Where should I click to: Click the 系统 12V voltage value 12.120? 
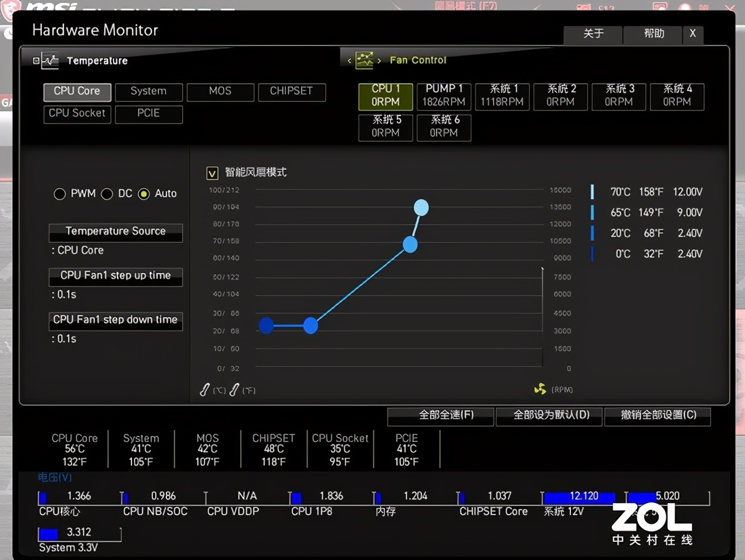[x=584, y=497]
